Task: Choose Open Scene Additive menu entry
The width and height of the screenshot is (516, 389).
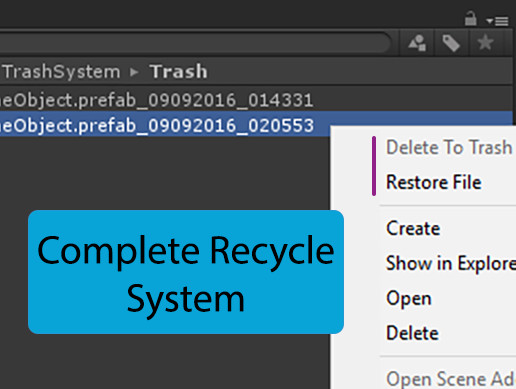Action: pyautogui.click(x=451, y=379)
